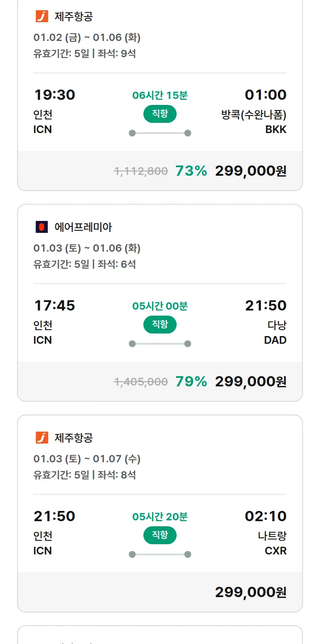Click the 직항 badge on the Da Nang flight
This screenshot has height=644, width=320.
[160, 325]
